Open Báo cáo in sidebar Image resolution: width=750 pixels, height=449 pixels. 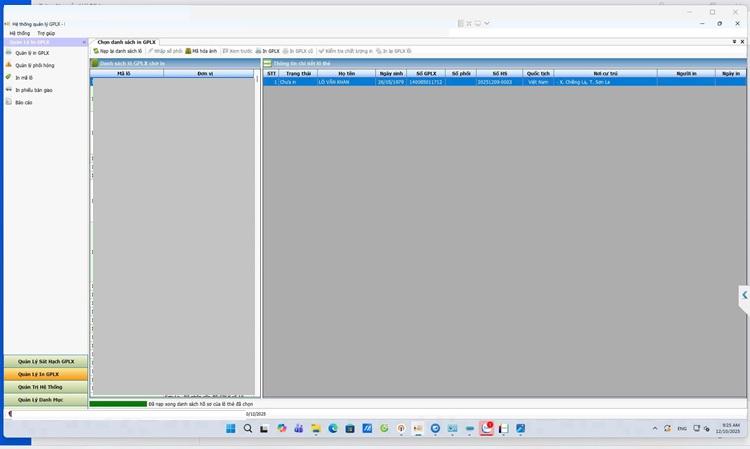click(23, 102)
